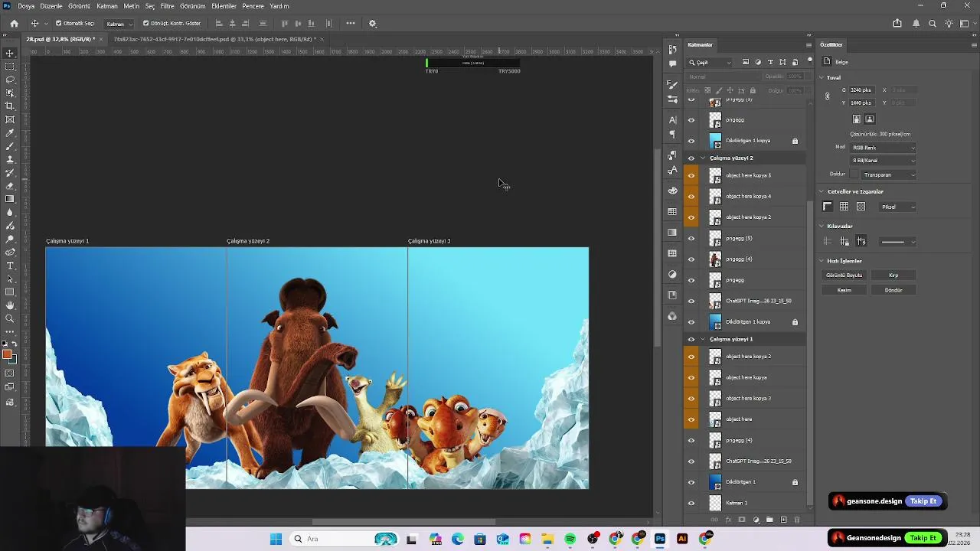The image size is (980, 551).
Task: Collapse the Hızlı İşlemler section
Action: (x=822, y=261)
